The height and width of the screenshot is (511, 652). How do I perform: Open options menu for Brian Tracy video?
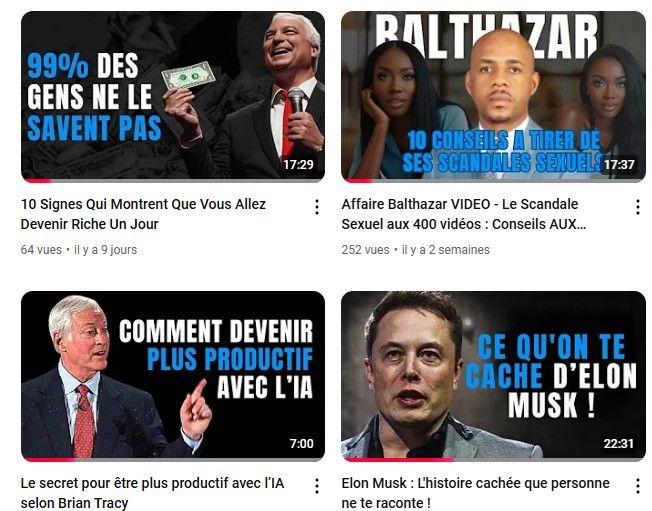pyautogui.click(x=317, y=486)
